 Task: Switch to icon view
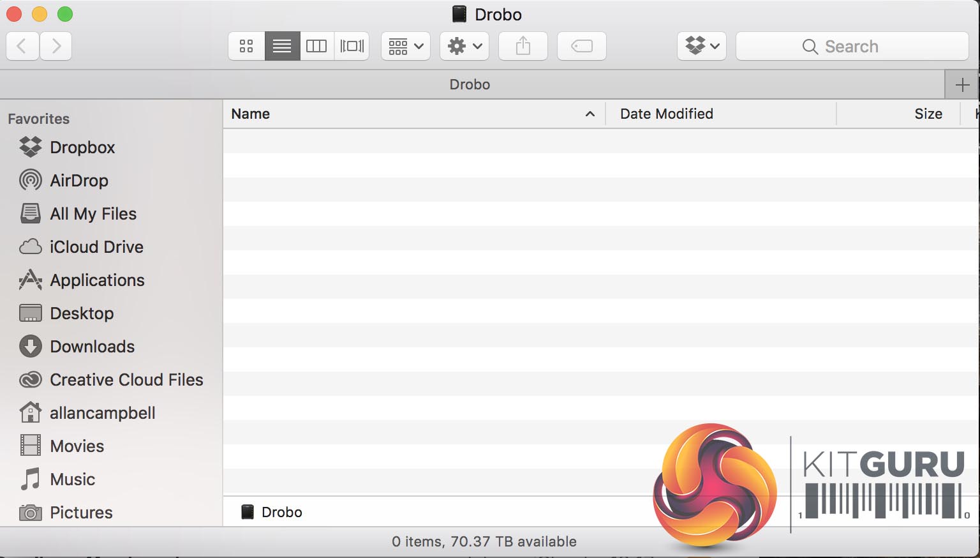click(x=246, y=46)
